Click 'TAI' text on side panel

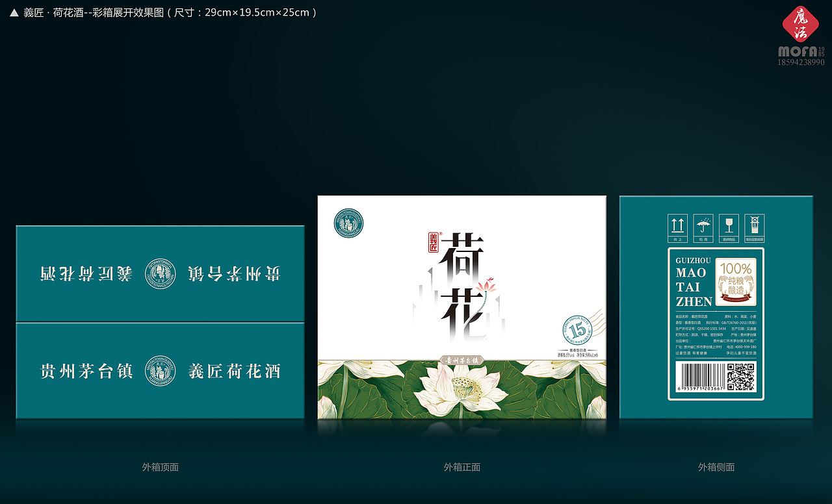pos(688,287)
